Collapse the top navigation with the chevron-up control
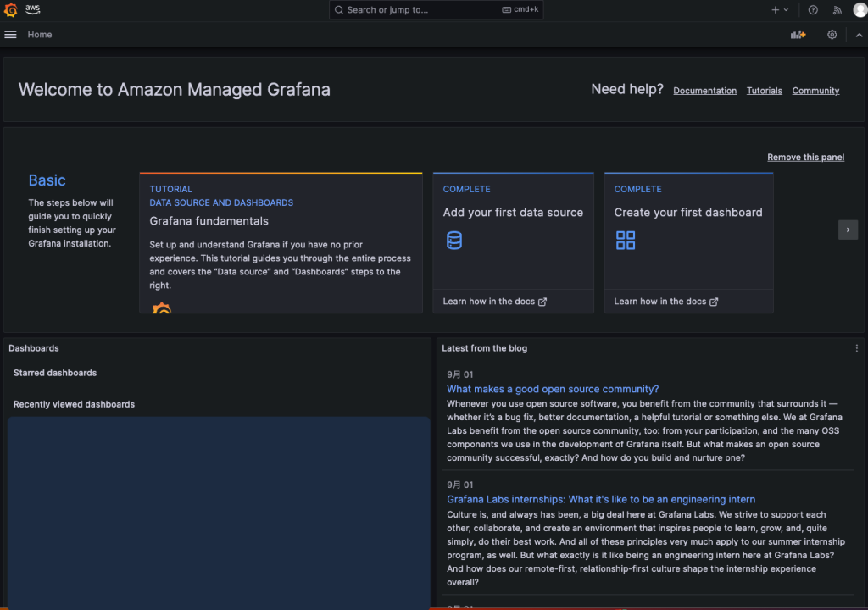 tap(859, 34)
